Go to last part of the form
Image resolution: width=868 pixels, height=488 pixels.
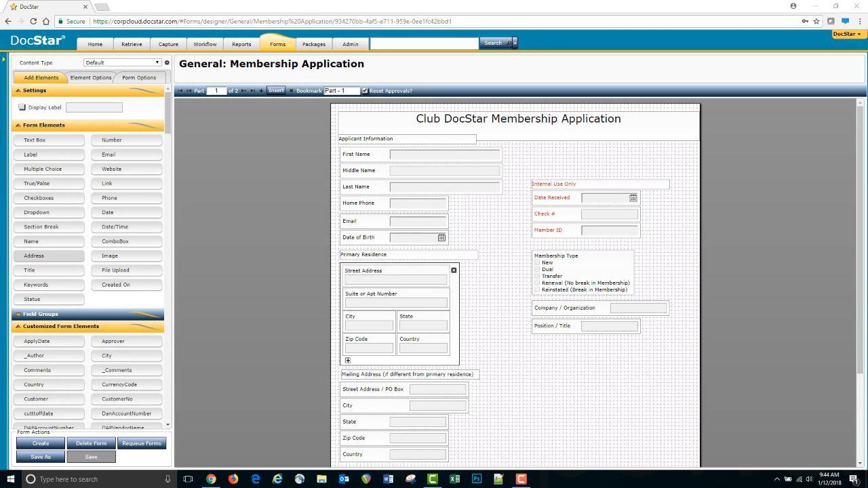(253, 91)
